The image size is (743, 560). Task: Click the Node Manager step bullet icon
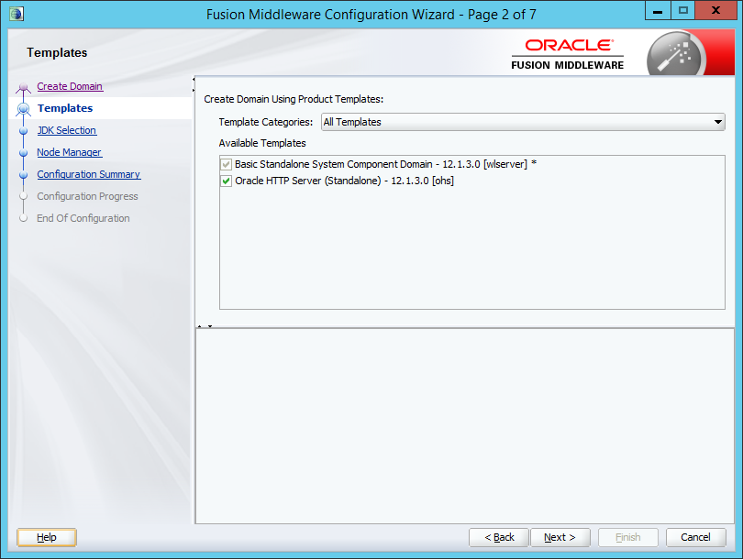point(24,153)
